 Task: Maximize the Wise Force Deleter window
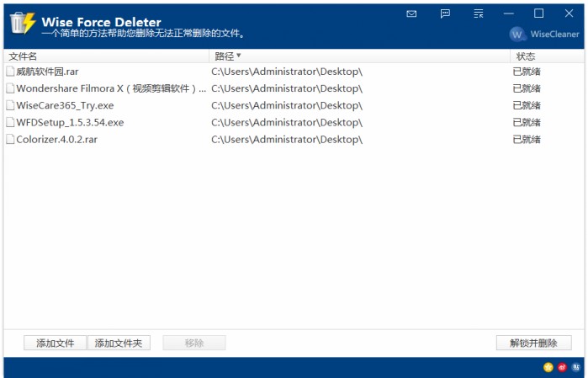pos(539,13)
